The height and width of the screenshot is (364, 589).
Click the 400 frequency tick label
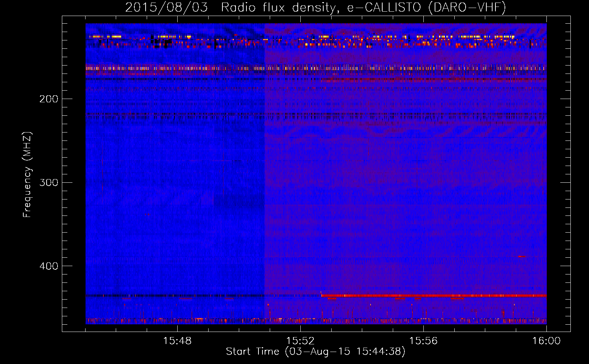(x=49, y=266)
